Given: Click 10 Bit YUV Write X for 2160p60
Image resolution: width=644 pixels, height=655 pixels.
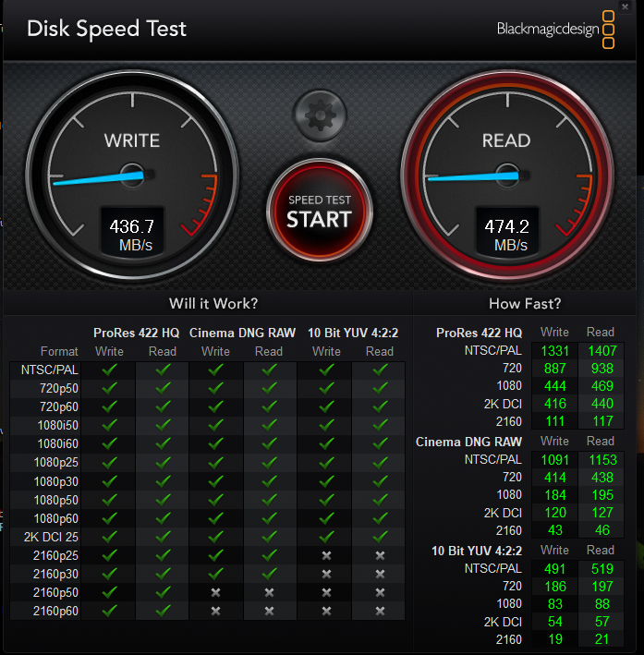Looking at the screenshot, I should pyautogui.click(x=326, y=610).
